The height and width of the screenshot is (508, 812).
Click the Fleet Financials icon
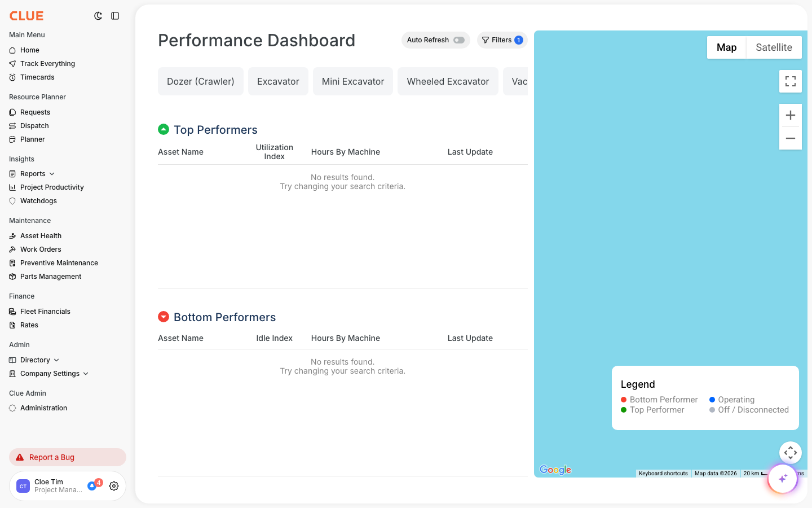(x=12, y=312)
